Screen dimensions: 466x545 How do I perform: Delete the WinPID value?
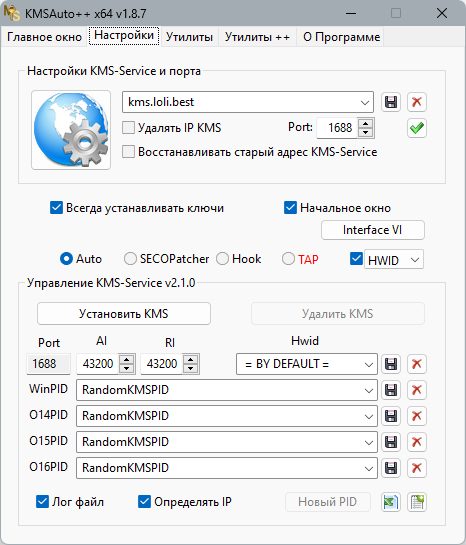tap(417, 390)
